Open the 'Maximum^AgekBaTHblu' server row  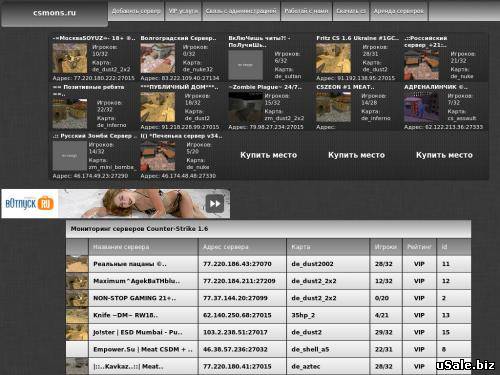point(268,281)
